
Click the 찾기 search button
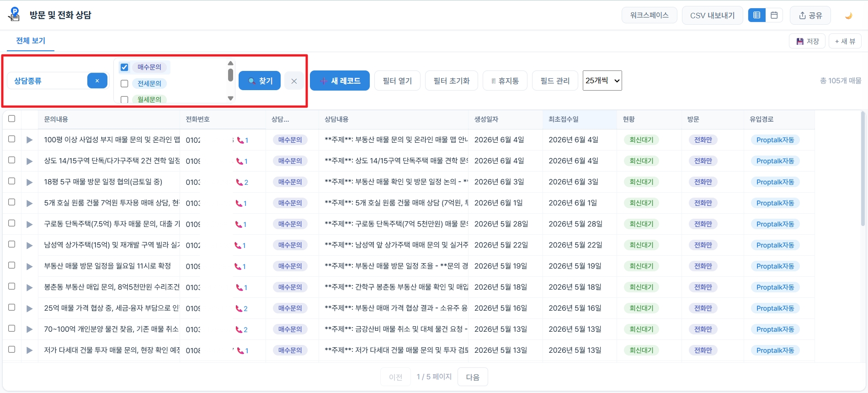tap(260, 81)
